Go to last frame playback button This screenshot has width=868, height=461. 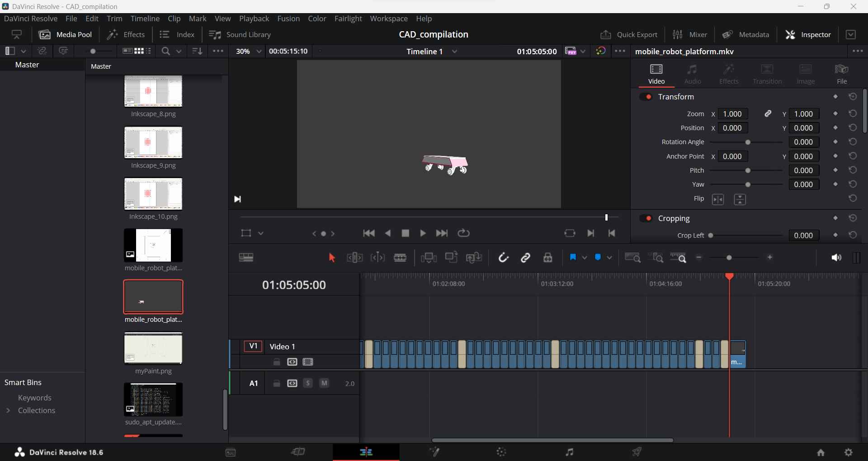(442, 233)
